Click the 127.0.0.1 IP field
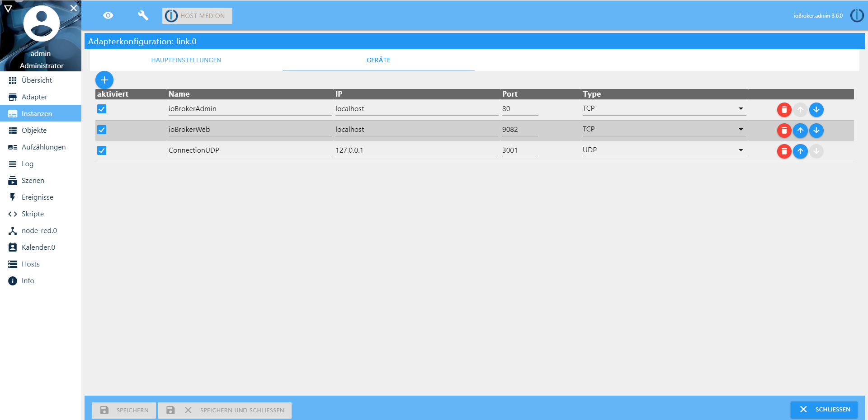 [417, 150]
